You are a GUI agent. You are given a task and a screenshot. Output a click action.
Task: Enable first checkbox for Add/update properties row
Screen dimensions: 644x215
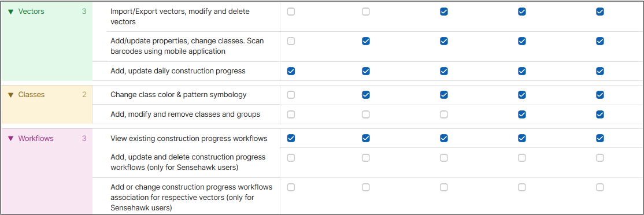click(291, 41)
